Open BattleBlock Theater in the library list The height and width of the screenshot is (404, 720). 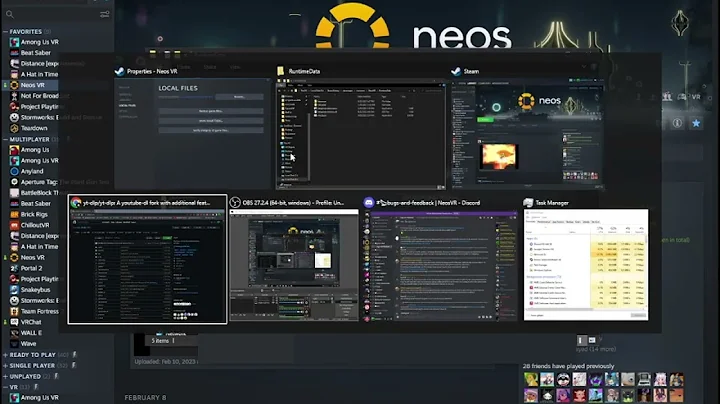click(39, 193)
